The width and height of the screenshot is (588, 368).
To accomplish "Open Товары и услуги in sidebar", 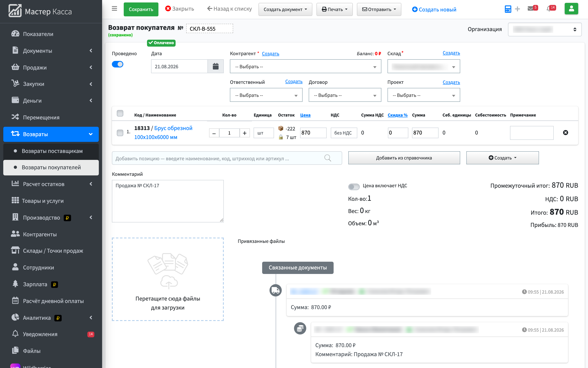I will (51, 201).
